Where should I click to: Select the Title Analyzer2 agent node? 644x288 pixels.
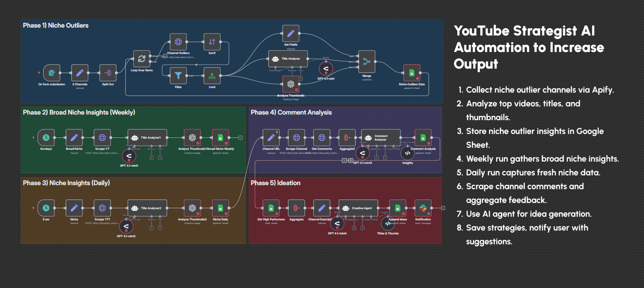click(x=147, y=208)
